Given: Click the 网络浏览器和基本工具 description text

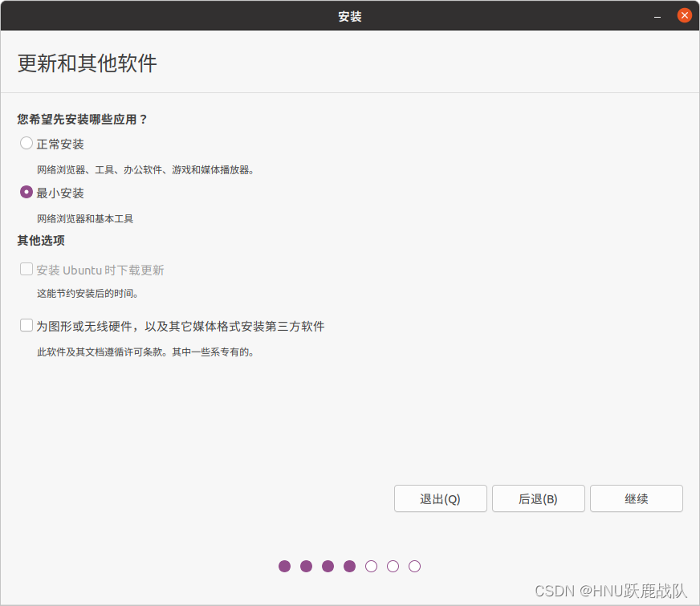Looking at the screenshot, I should (x=84, y=218).
